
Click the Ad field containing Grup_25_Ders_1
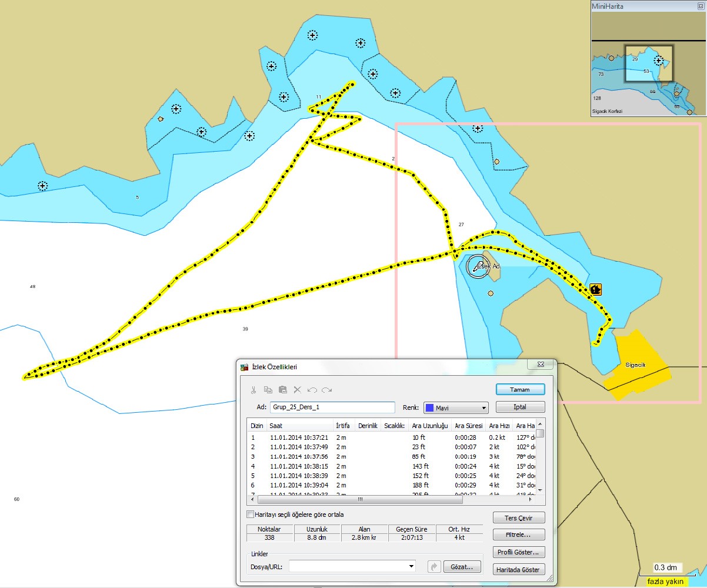pos(332,407)
